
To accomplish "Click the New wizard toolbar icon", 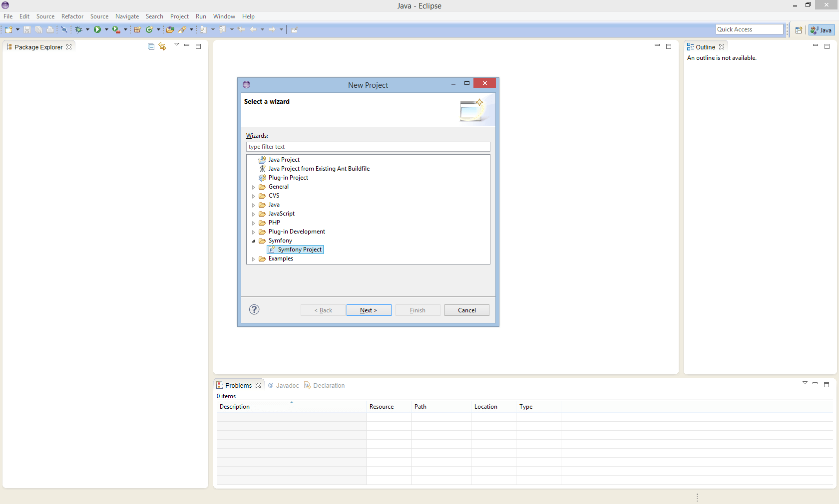I will tap(8, 29).
